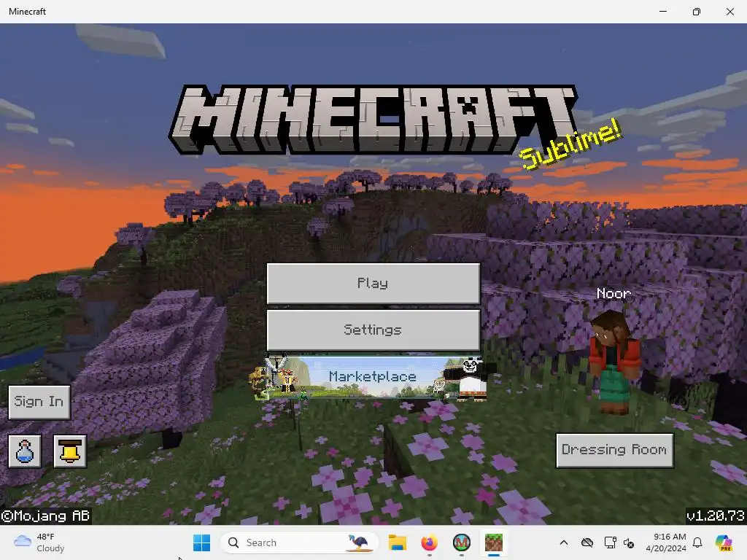Open the Windows notification bell

click(697, 542)
